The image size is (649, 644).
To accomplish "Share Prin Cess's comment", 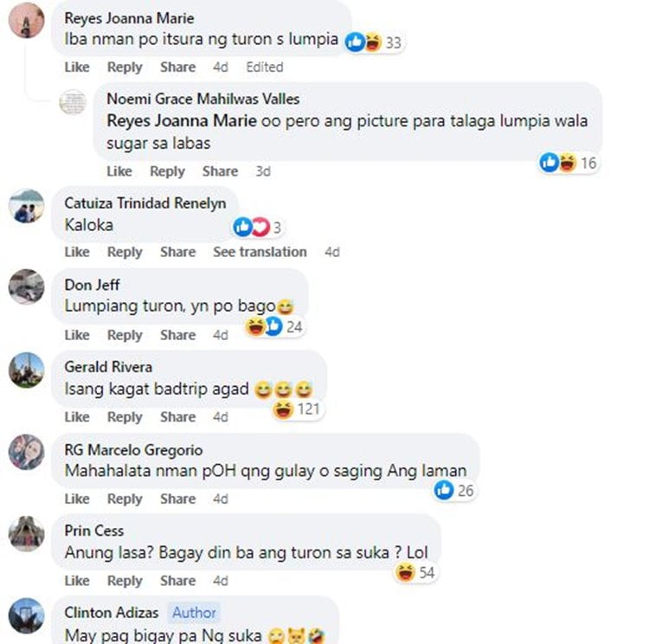I will point(178,581).
